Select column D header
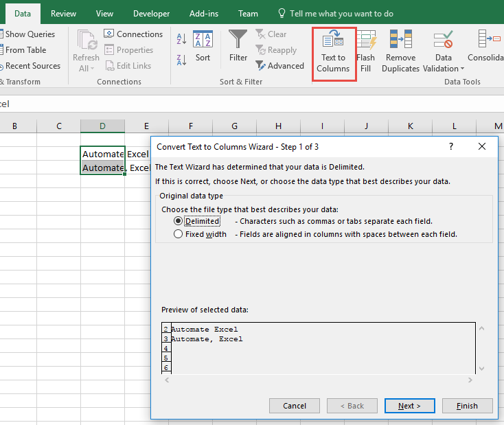The image size is (504, 425). [x=102, y=126]
